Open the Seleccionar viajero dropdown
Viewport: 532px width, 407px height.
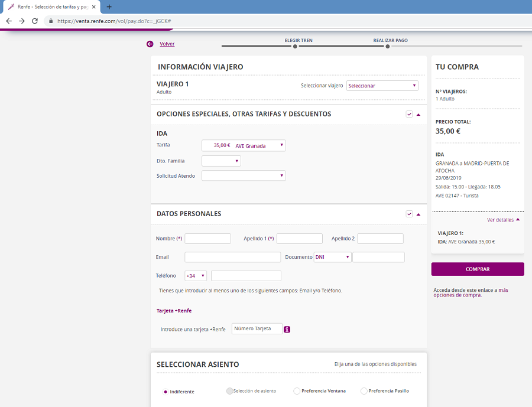click(x=382, y=86)
